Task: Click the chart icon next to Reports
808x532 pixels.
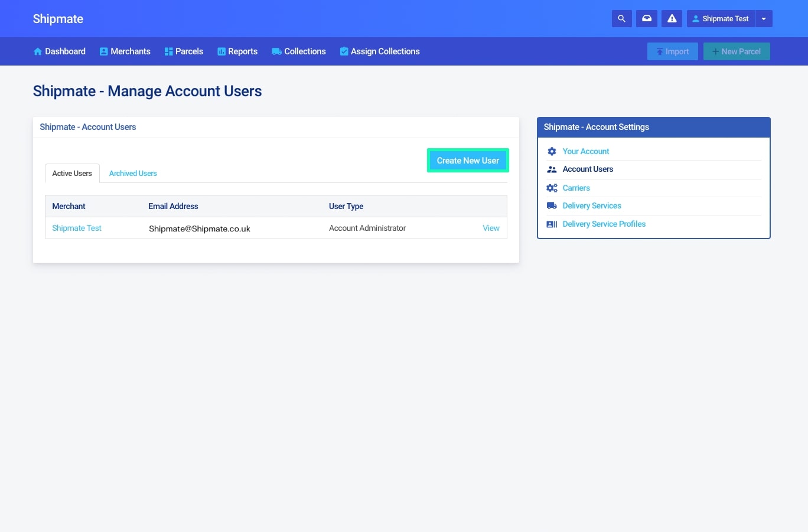Action: pos(221,51)
